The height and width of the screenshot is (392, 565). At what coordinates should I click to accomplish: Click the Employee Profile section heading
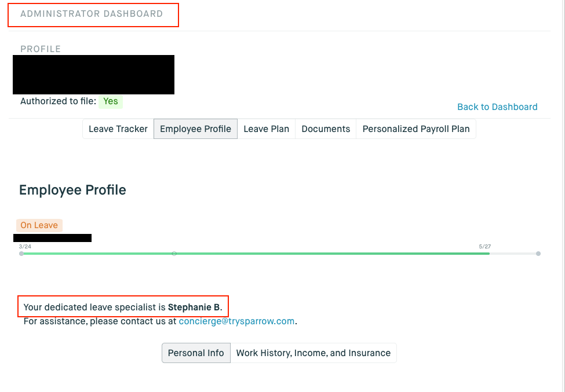click(x=72, y=190)
